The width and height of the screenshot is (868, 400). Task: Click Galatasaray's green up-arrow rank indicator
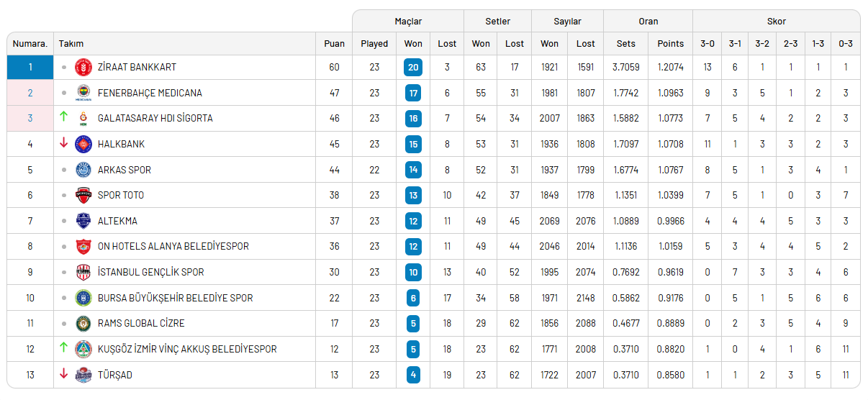64,117
